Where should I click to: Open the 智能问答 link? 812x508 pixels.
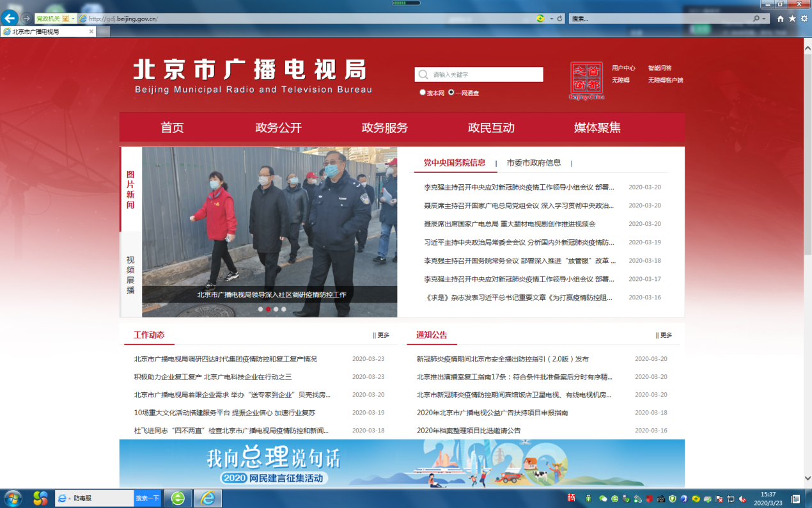click(660, 68)
